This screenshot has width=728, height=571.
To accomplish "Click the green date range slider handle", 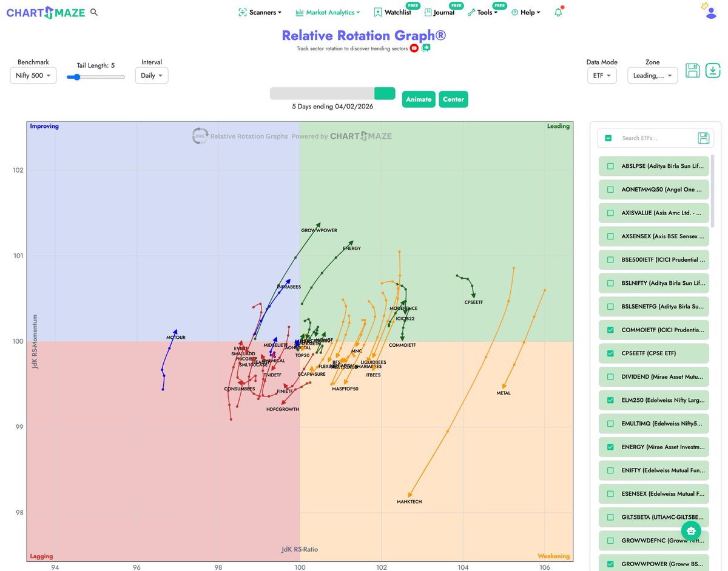I will (x=385, y=93).
